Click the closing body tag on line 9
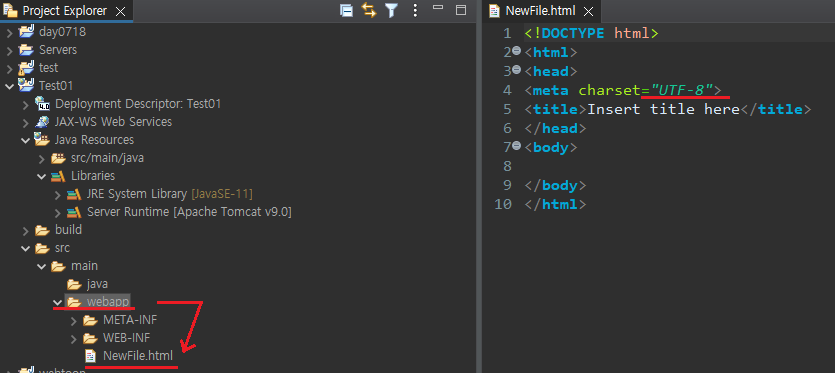 point(555,186)
